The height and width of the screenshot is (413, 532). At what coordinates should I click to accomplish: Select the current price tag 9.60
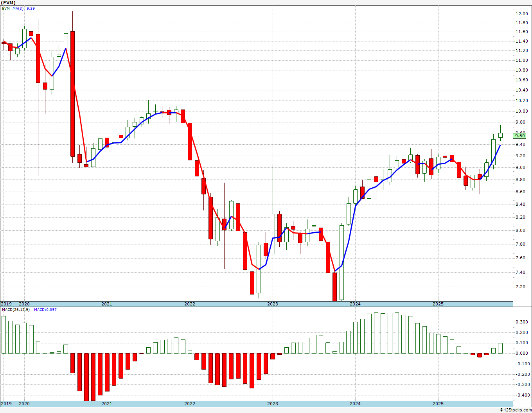click(x=520, y=136)
